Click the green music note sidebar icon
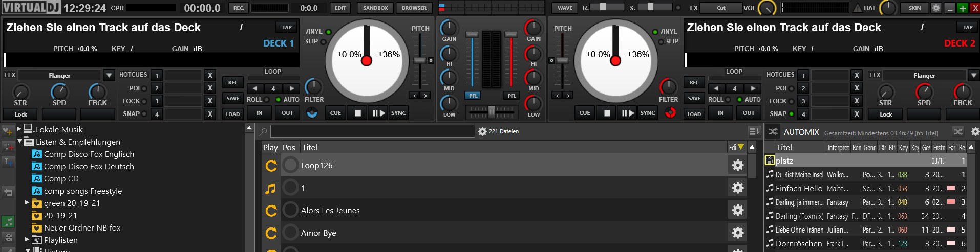Screen dimensions: 980x252 coord(8,222)
